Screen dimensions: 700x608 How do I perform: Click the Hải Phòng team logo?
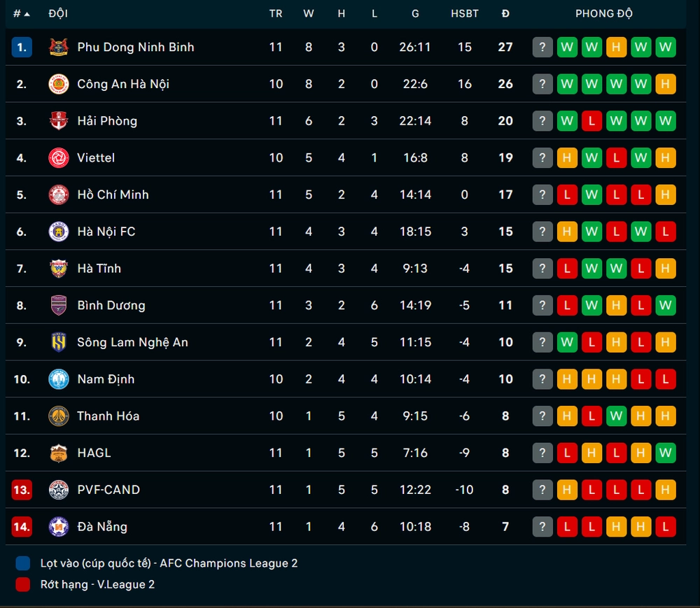point(59,121)
